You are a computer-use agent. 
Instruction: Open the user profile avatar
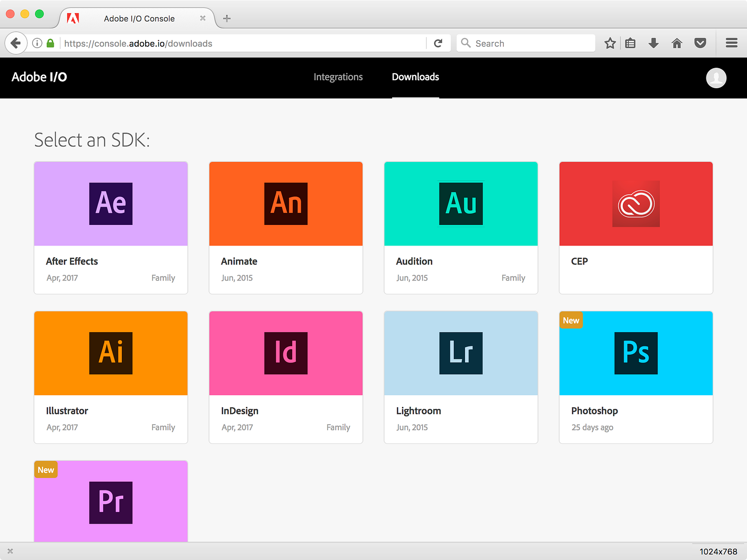tap(716, 77)
